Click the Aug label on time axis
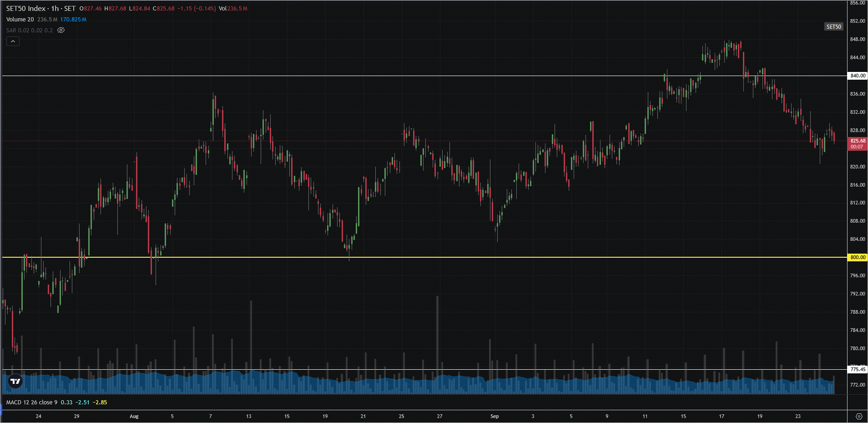Screen dimensions: 868x423 [x=134, y=416]
